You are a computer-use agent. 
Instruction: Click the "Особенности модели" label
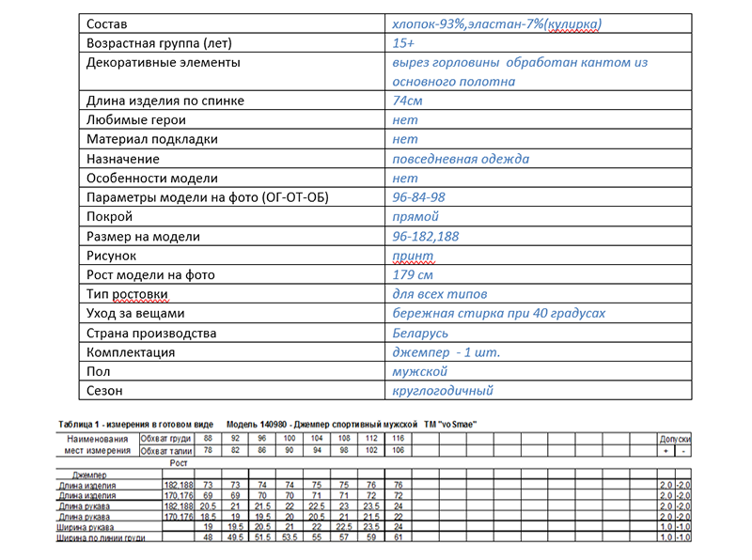[151, 178]
